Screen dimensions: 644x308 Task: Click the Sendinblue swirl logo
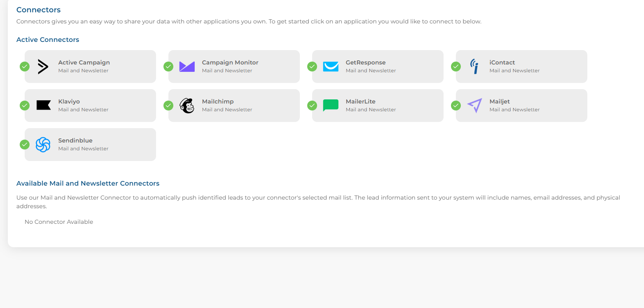43,145
